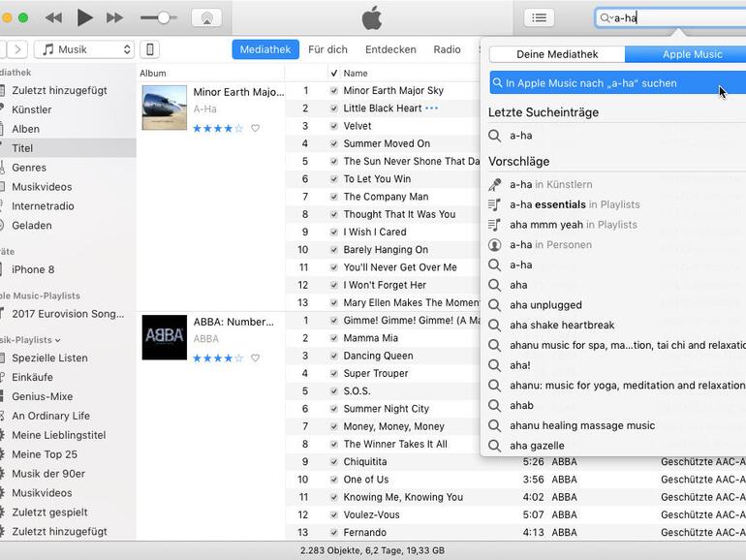
Task: Adjust the volume slider knob
Action: coord(164,18)
